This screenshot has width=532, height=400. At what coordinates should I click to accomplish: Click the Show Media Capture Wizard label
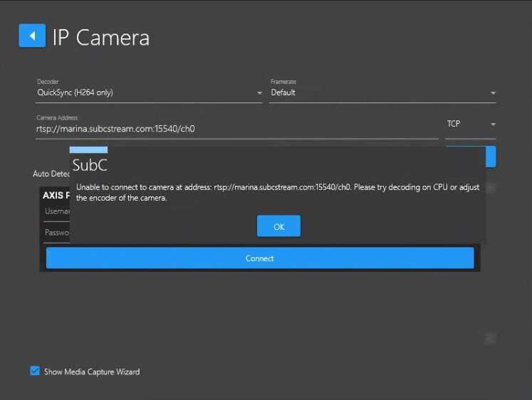tap(91, 372)
